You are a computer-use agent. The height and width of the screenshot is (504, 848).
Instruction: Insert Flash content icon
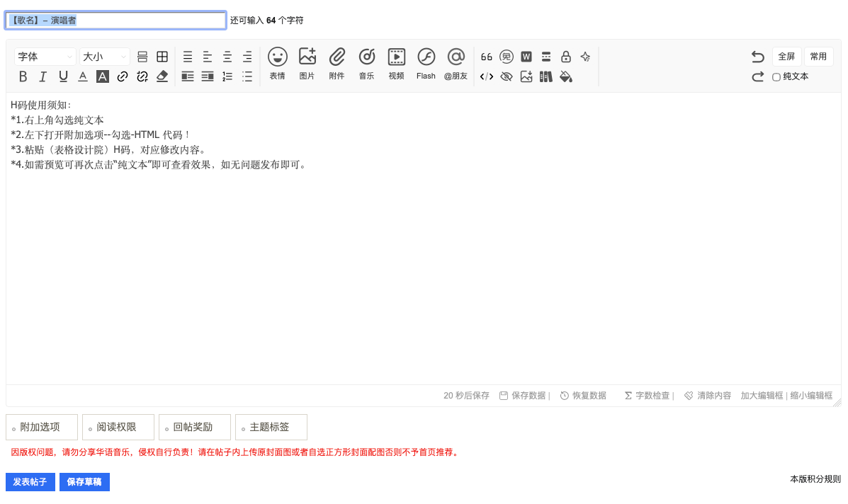point(426,64)
